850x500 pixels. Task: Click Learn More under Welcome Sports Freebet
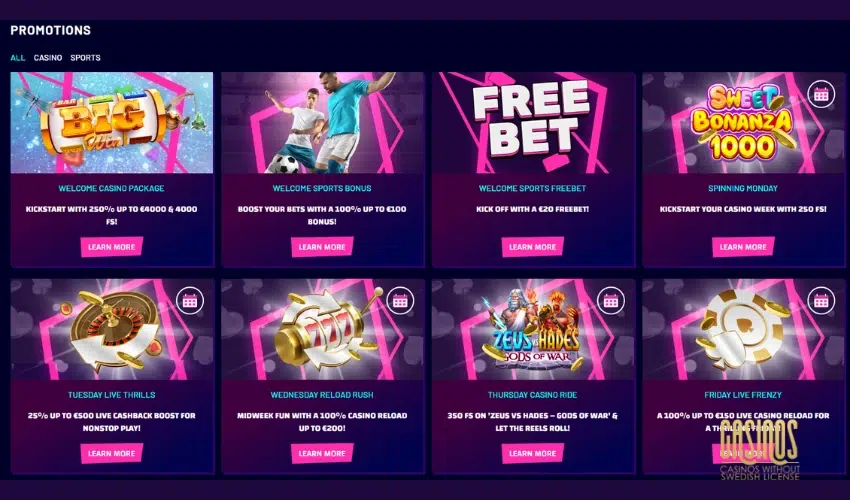[532, 247]
